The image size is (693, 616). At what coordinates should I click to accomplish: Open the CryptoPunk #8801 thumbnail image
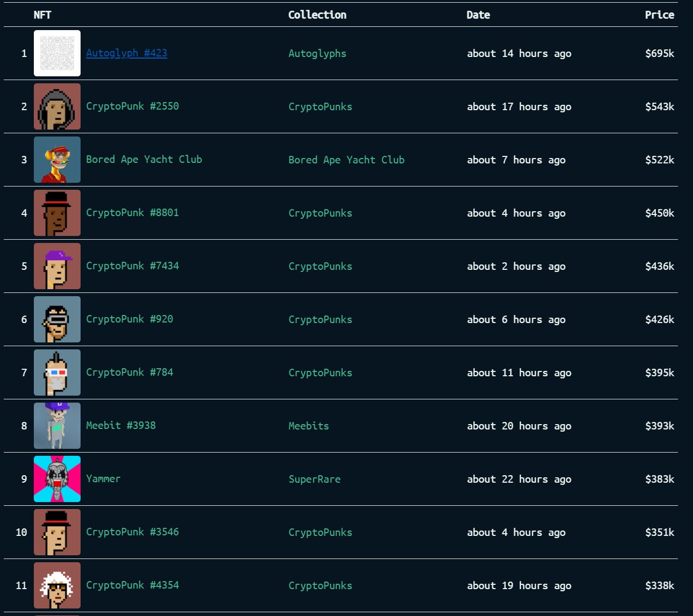click(57, 213)
